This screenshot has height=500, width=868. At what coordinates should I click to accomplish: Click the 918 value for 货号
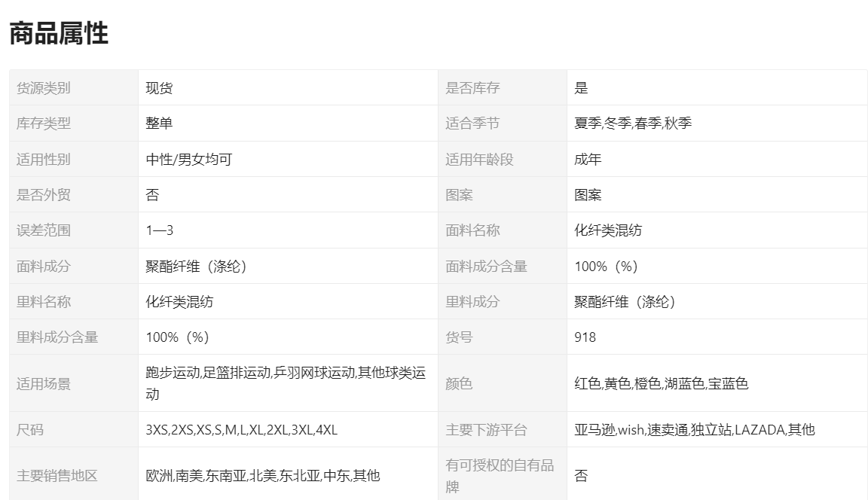[585, 337]
